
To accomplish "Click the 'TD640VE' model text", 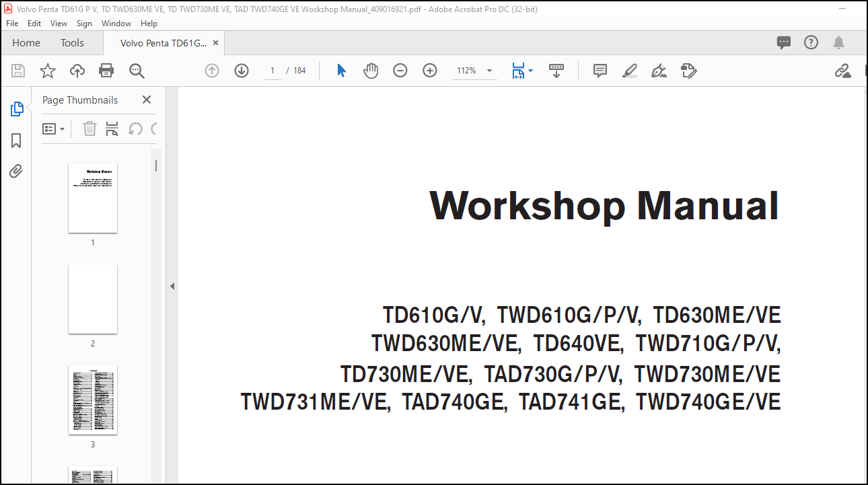I will tap(579, 343).
